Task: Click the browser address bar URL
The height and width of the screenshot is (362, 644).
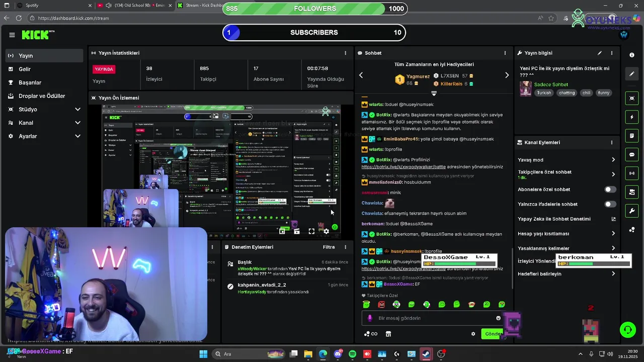Action: (73, 18)
